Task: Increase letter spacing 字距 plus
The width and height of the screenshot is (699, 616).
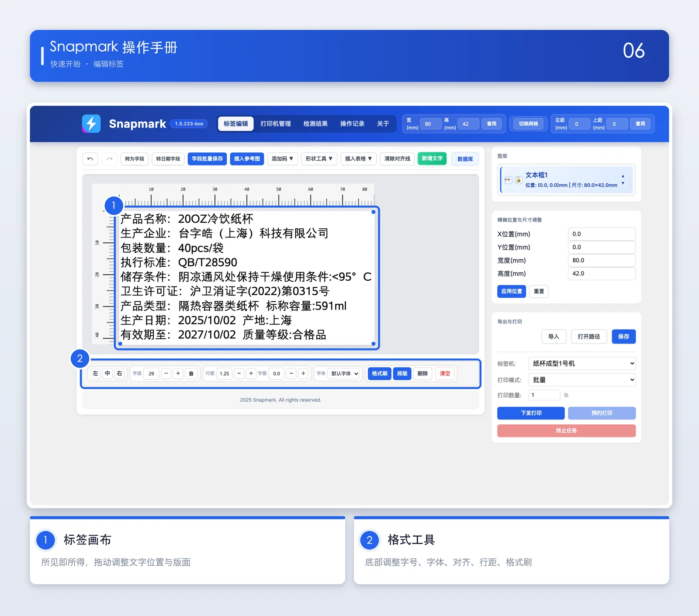Action: 303,374
